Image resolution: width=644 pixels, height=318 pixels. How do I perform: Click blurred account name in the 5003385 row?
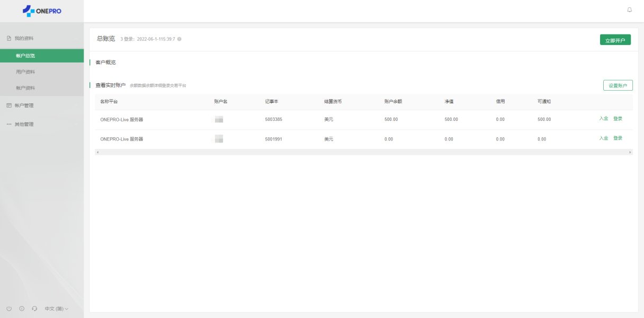click(219, 120)
